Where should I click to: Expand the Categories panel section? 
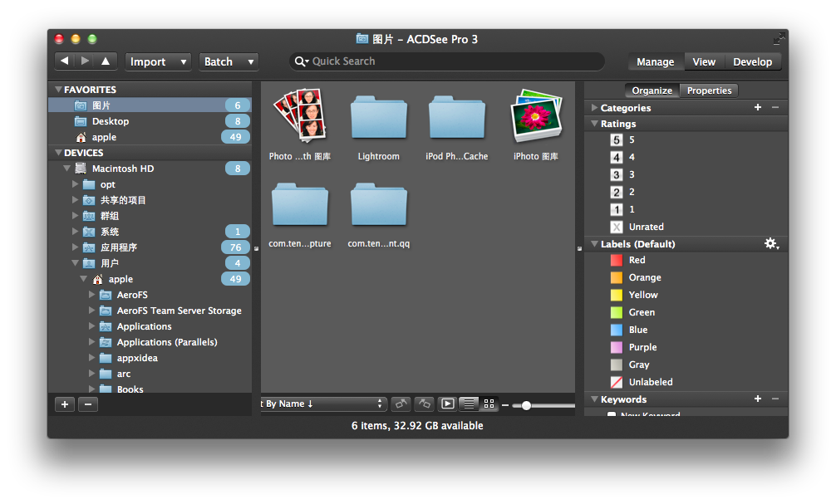tap(594, 108)
